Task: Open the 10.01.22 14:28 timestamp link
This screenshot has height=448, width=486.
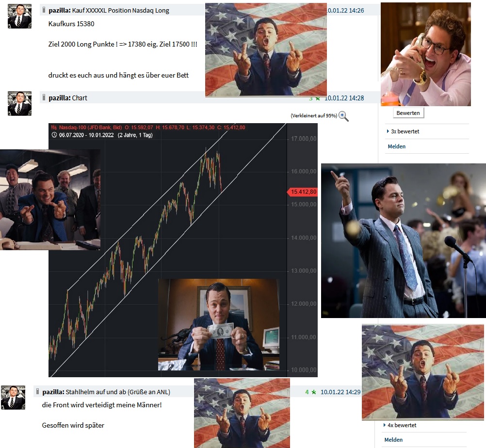Action: click(x=344, y=98)
